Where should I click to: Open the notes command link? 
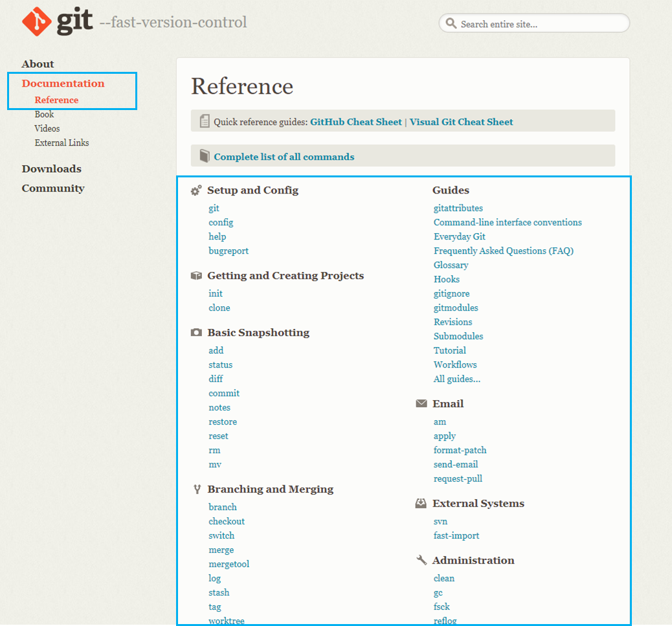click(x=219, y=407)
